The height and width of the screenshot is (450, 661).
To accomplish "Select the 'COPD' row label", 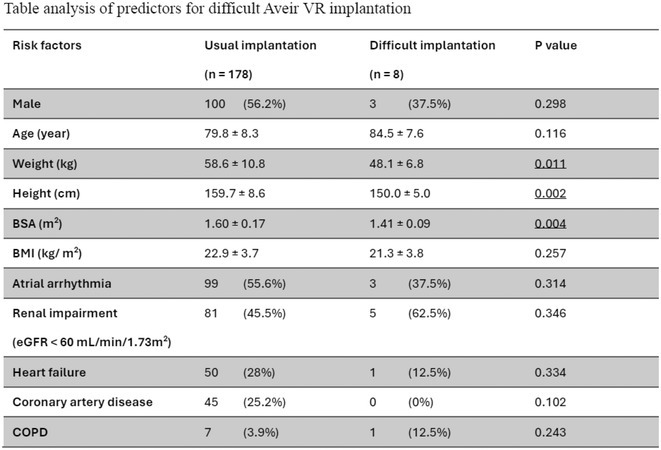I will [x=30, y=432].
